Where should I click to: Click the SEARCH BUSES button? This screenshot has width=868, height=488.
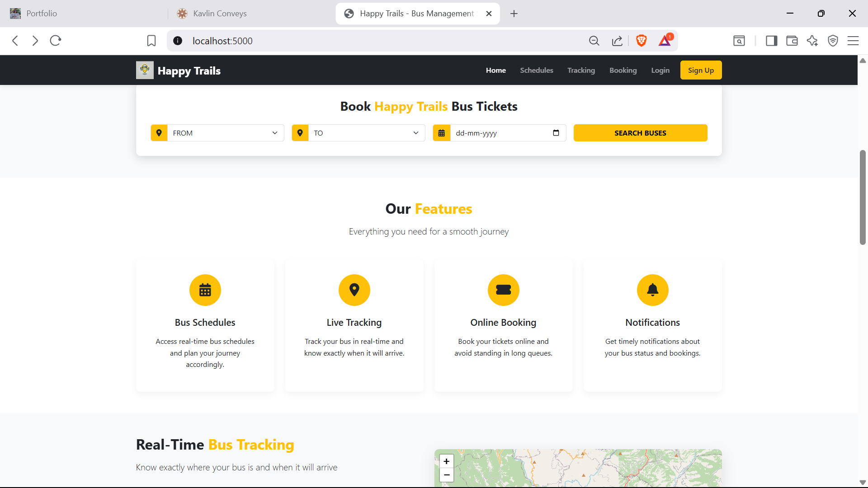640,133
